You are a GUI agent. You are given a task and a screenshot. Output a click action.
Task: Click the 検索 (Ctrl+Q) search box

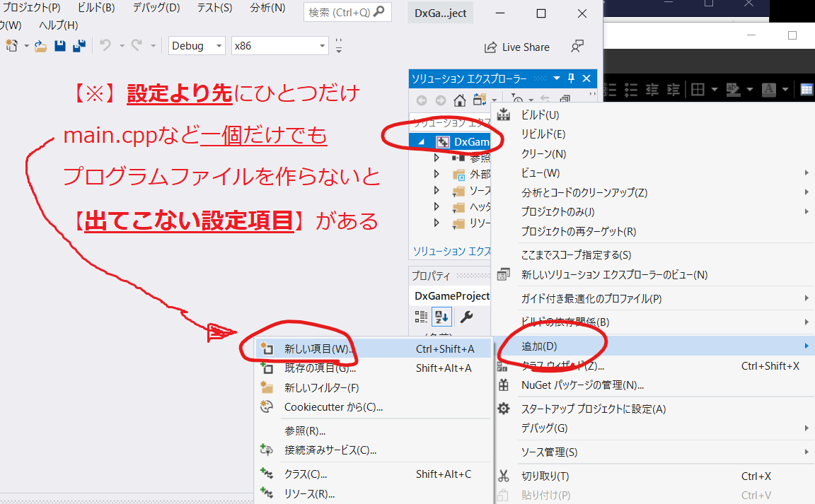pos(347,12)
